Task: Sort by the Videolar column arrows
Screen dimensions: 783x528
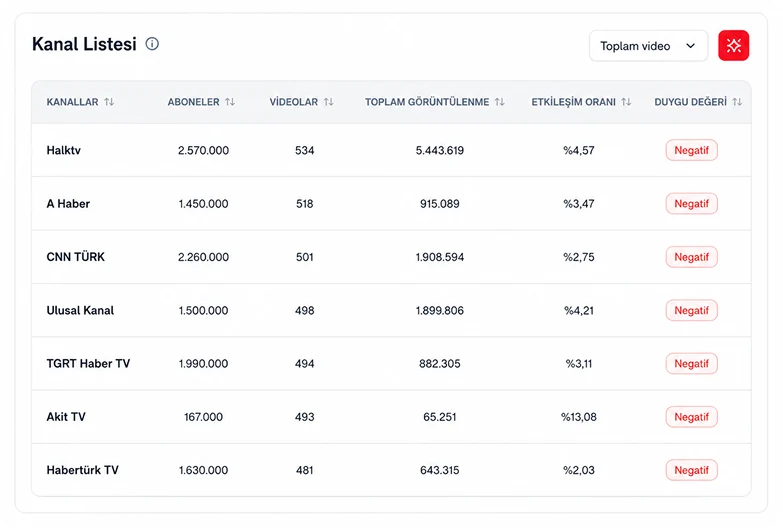Action: [x=329, y=102]
